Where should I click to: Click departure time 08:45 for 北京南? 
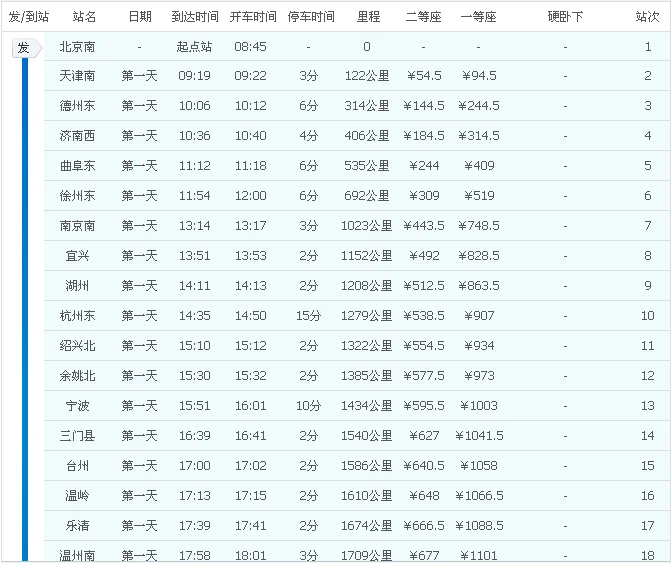pos(250,47)
